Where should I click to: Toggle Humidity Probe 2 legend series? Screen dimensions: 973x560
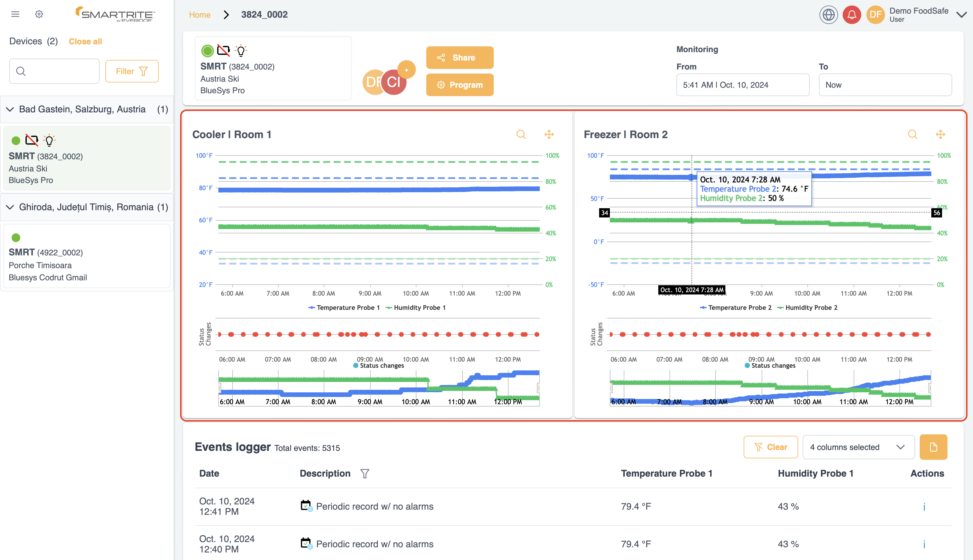click(x=807, y=308)
